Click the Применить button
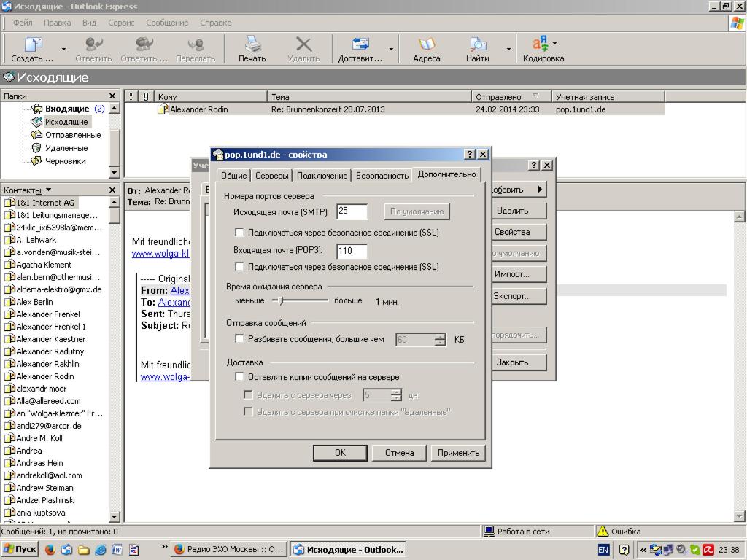This screenshot has height=560, width=747. 458,453
